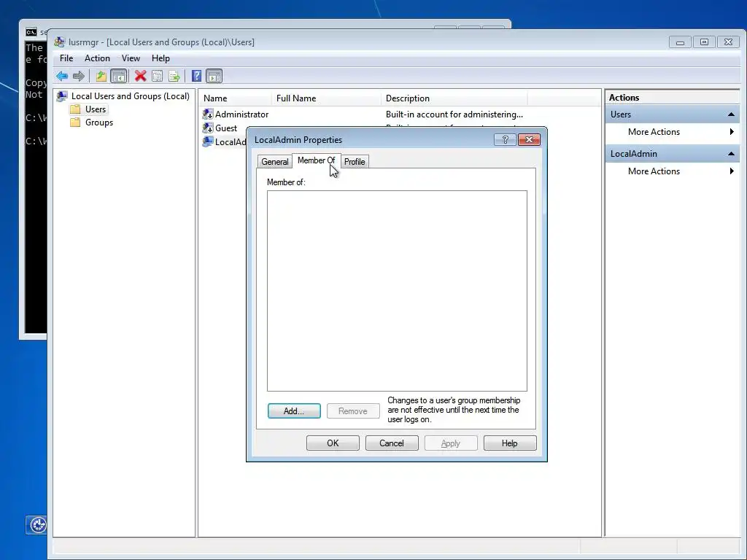
Task: Restore down the lusrmgr window
Action: (704, 42)
